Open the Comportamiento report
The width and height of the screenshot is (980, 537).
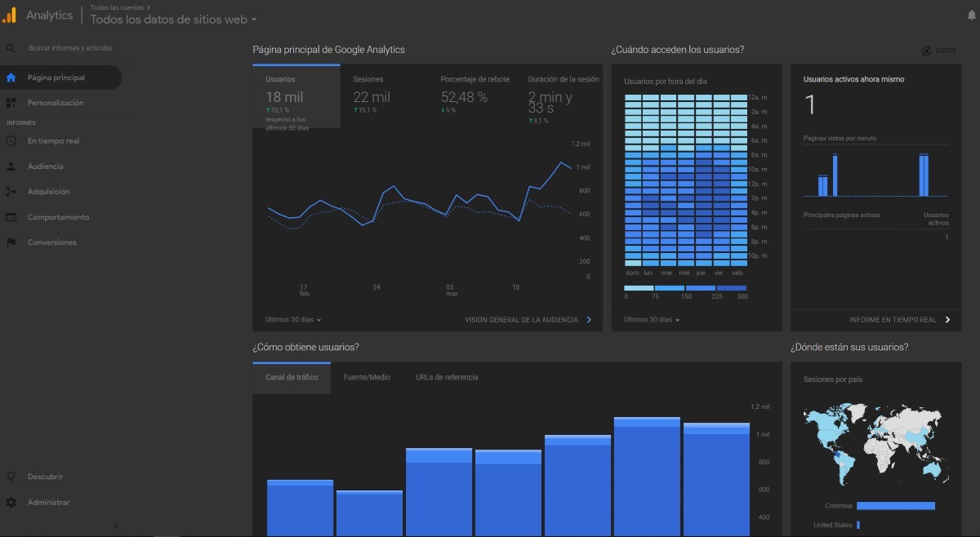pyautogui.click(x=59, y=216)
